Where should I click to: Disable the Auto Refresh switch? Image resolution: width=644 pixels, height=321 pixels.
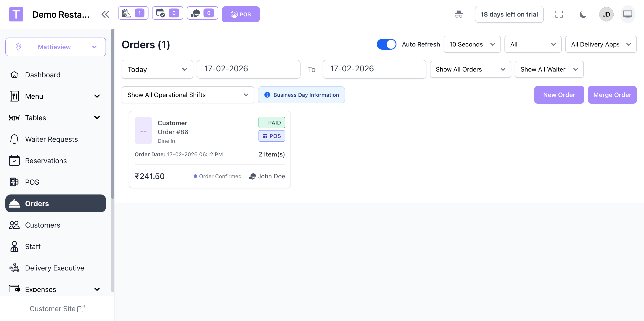tap(386, 44)
